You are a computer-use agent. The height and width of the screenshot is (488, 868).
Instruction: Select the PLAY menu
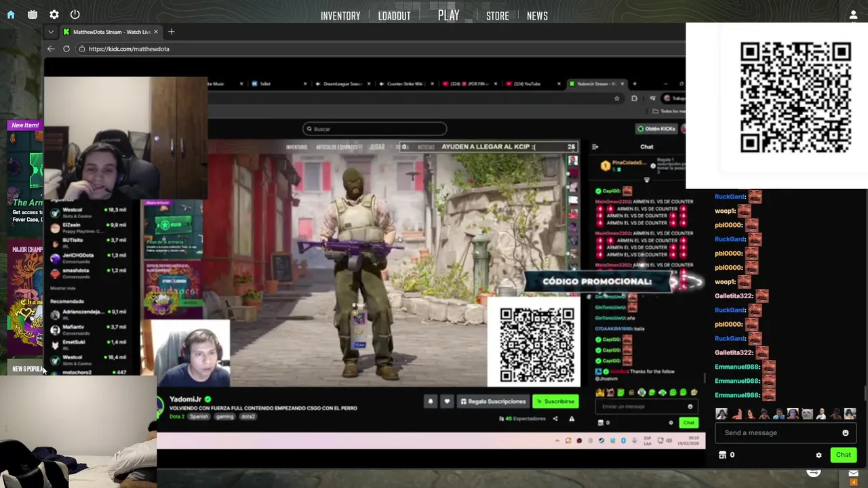point(448,15)
